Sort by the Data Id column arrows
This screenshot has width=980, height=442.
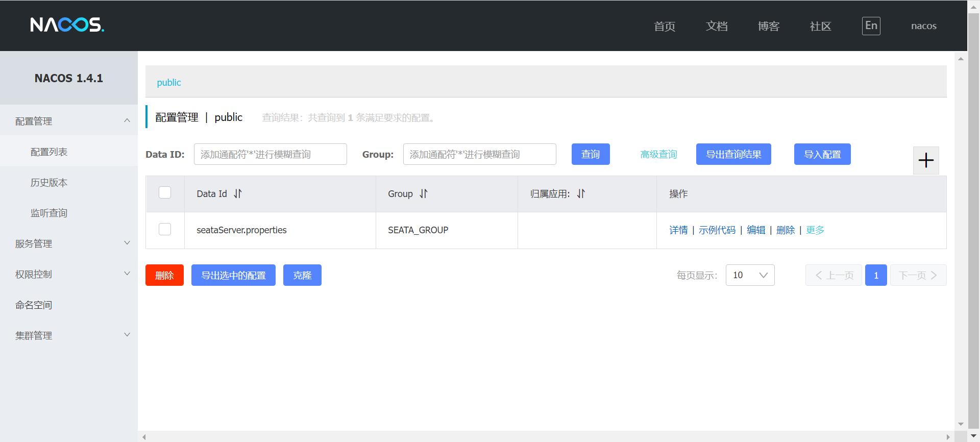coord(238,194)
